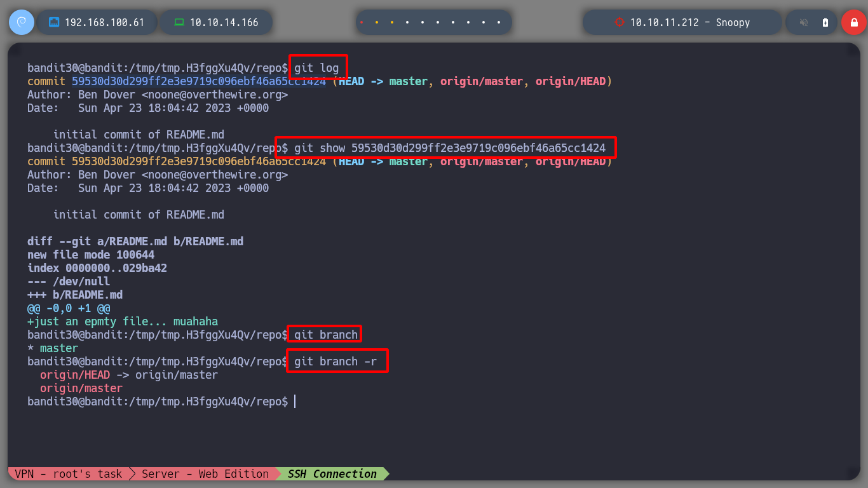
Task: Select the 10.10.14.166 VPN address text
Action: (x=224, y=22)
